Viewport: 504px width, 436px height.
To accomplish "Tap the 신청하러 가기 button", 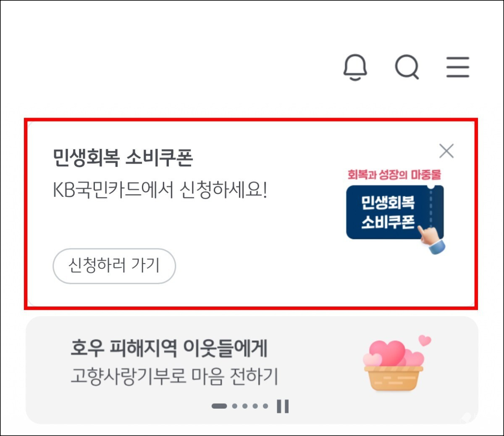I will (114, 266).
